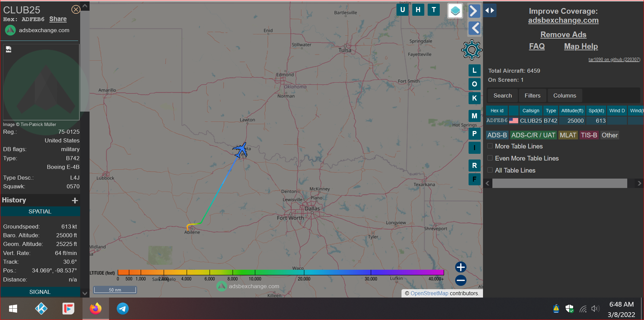
Task: Open the map settings gear
Action: point(472,50)
